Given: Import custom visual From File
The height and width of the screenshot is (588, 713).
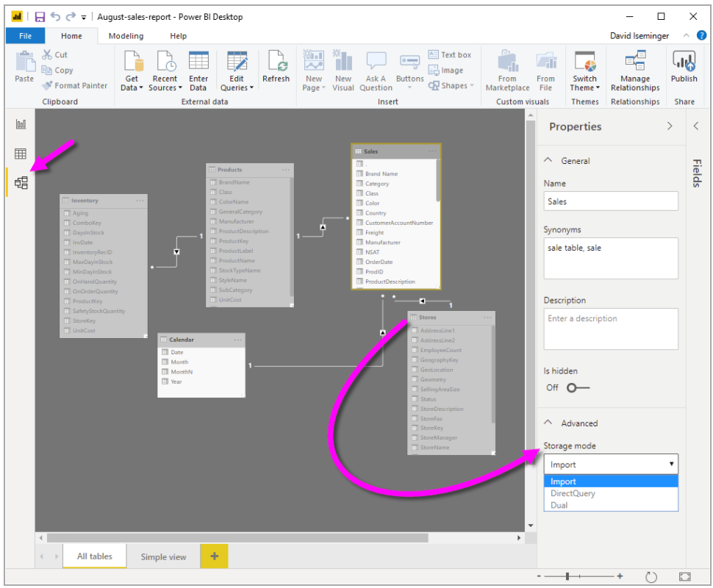Looking at the screenshot, I should coord(545,71).
